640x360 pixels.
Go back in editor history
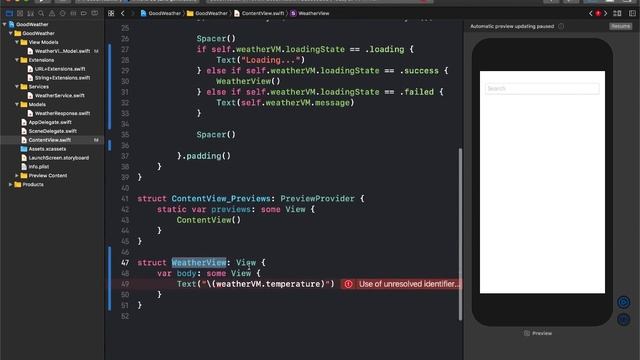pos(123,13)
